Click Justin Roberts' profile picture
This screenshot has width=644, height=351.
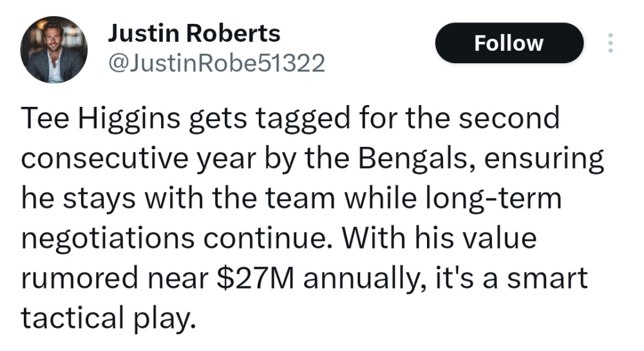click(x=53, y=50)
